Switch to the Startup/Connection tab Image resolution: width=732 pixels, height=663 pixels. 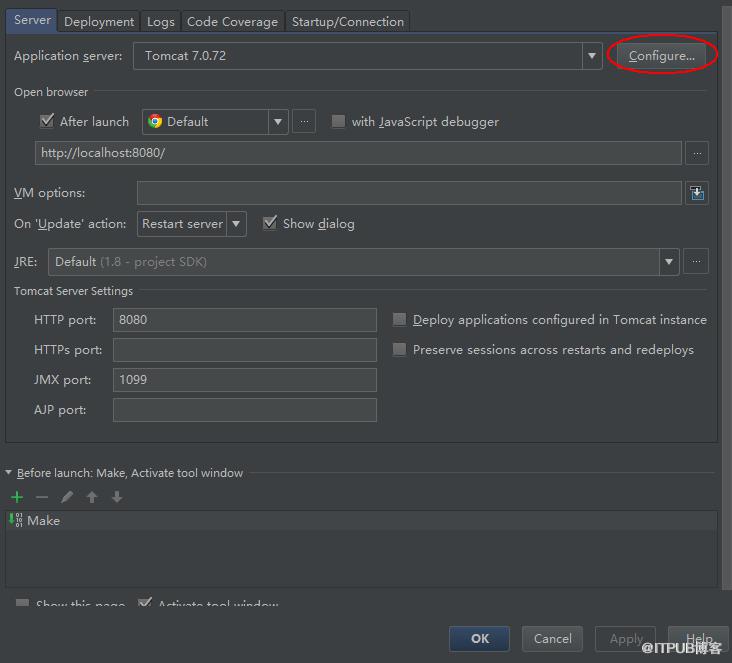348,22
